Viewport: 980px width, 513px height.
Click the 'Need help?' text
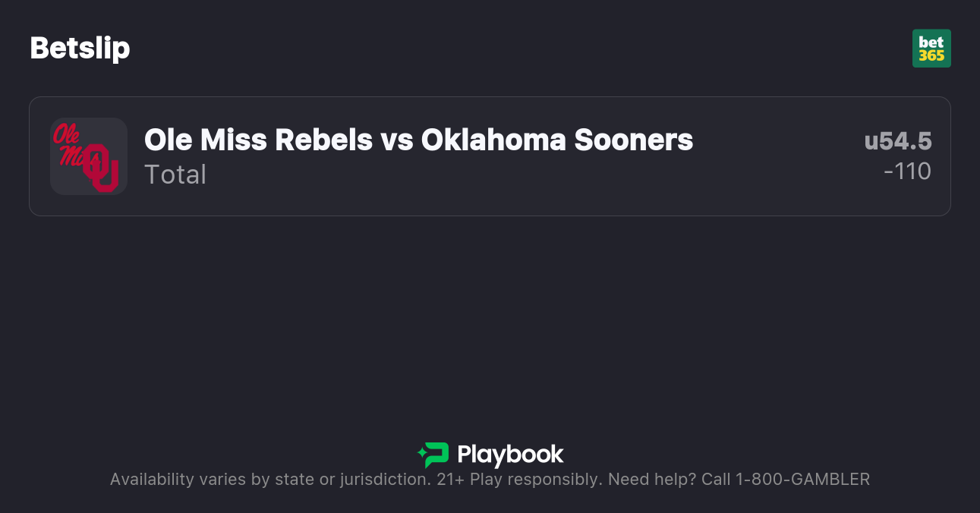(652, 480)
